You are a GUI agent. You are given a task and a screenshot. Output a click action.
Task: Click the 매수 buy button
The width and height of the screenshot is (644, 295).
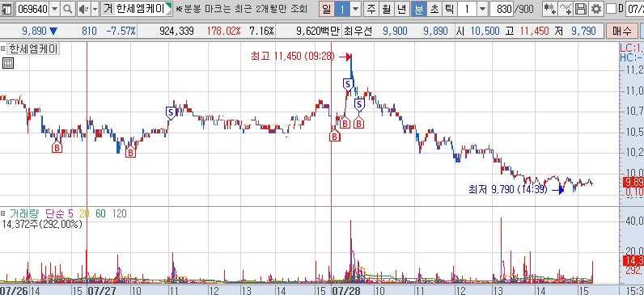622,31
